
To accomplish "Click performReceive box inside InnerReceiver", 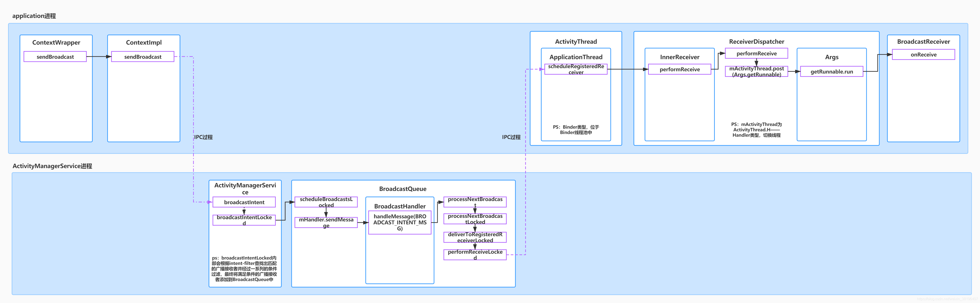I will click(680, 69).
